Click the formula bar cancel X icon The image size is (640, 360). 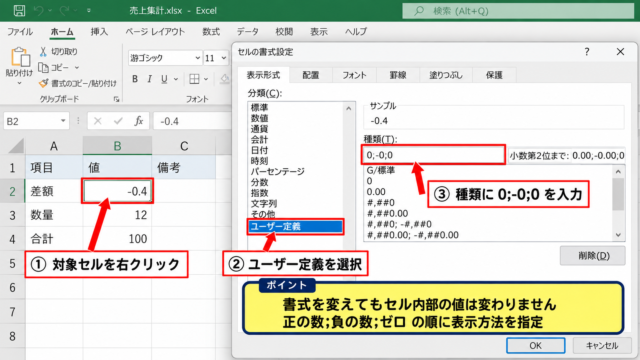(x=97, y=121)
